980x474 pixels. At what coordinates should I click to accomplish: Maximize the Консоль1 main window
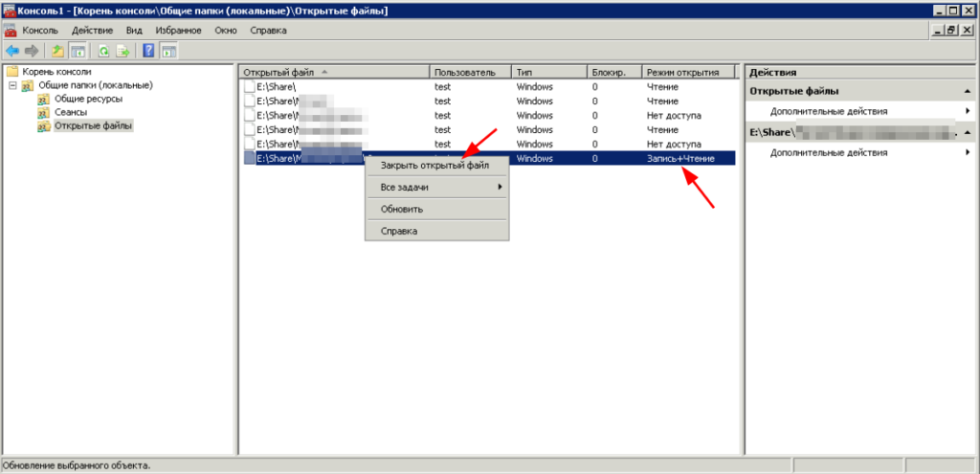[953, 11]
